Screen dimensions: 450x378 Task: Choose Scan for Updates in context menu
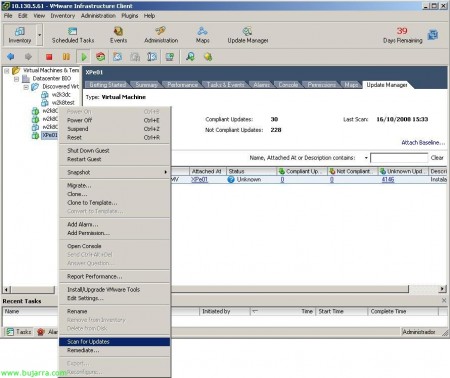click(115, 341)
